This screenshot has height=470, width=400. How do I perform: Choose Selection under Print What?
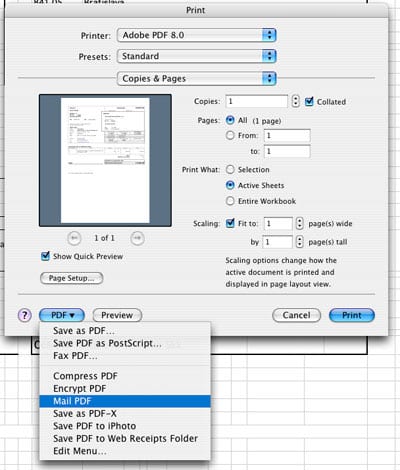[230, 169]
